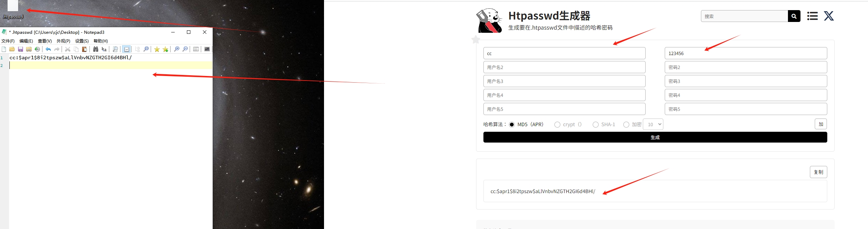Click the Save As icon in Notepad3 toolbar
This screenshot has height=229, width=868.
29,49
